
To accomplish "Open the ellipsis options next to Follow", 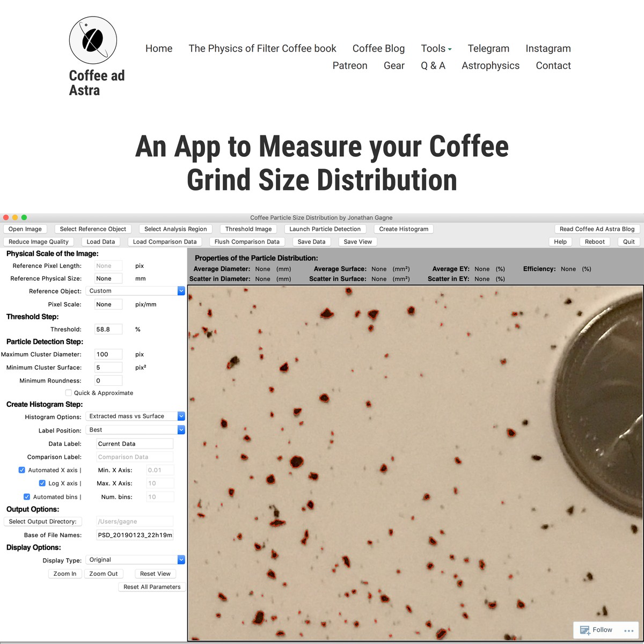I will [630, 630].
